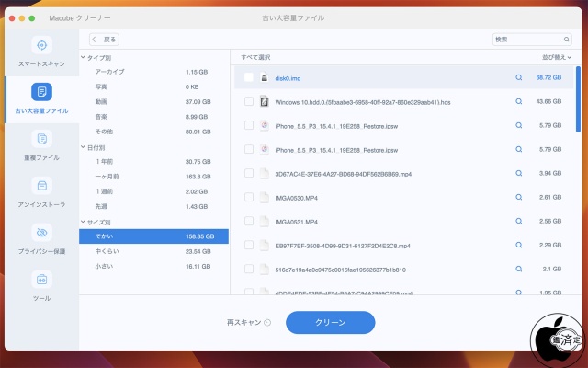Check the box for disk0.img
Image resolution: width=588 pixels, height=368 pixels.
[249, 77]
